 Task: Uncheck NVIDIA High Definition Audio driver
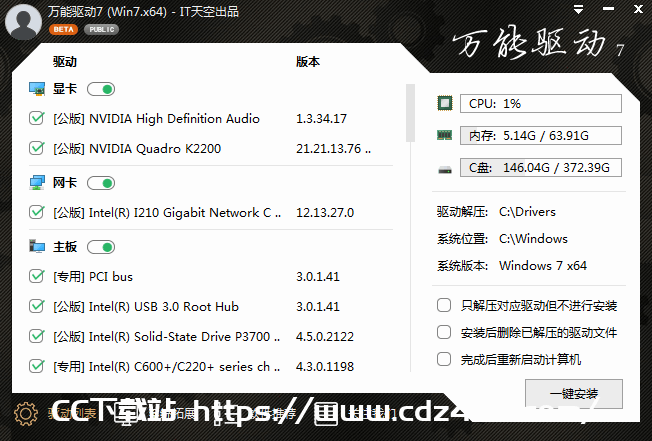point(37,118)
